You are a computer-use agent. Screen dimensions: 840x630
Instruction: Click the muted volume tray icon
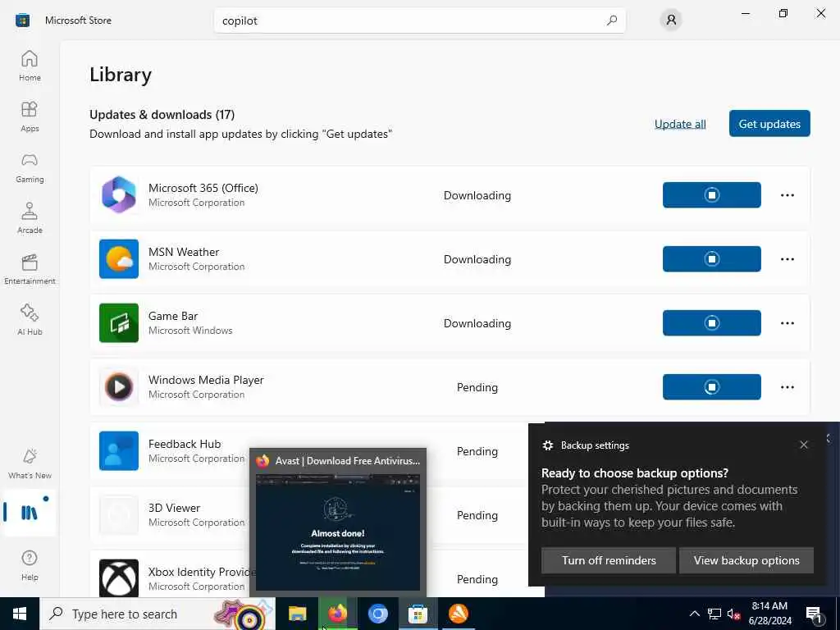click(x=733, y=614)
